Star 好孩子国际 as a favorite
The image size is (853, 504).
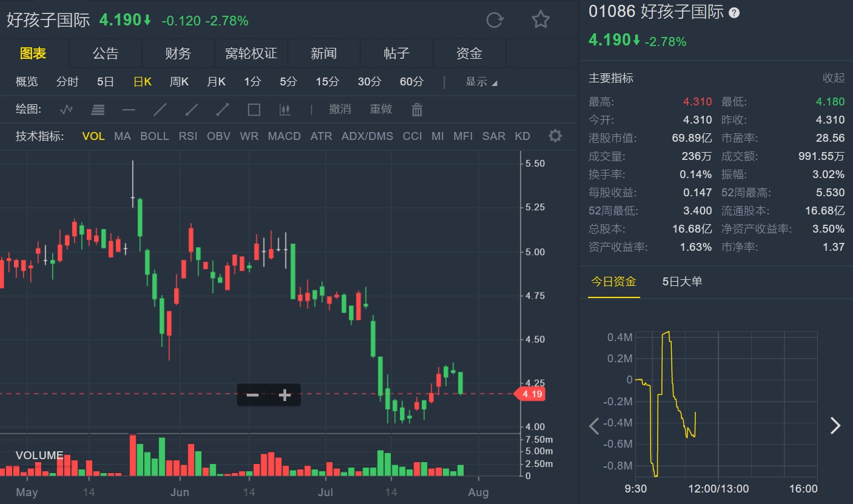click(x=540, y=20)
